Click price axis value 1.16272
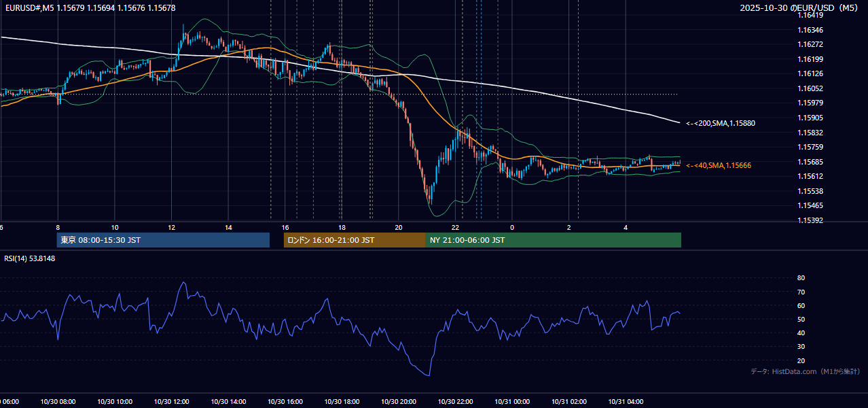The height and width of the screenshot is (408, 868). coord(810,44)
